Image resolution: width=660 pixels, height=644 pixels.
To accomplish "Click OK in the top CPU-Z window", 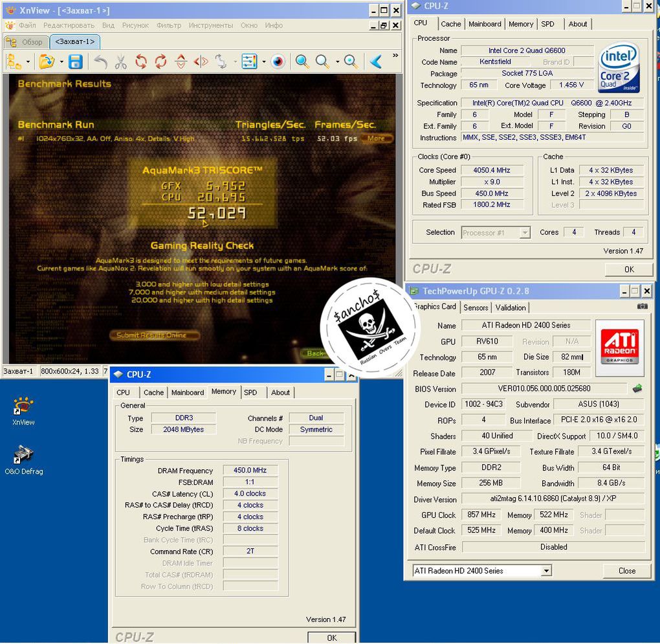I will (629, 269).
